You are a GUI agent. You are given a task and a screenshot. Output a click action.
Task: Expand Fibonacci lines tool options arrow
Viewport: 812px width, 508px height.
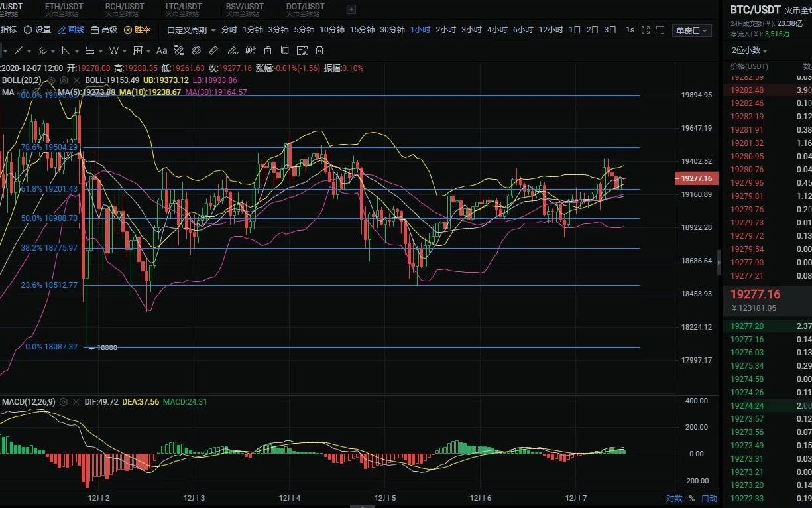(101, 52)
